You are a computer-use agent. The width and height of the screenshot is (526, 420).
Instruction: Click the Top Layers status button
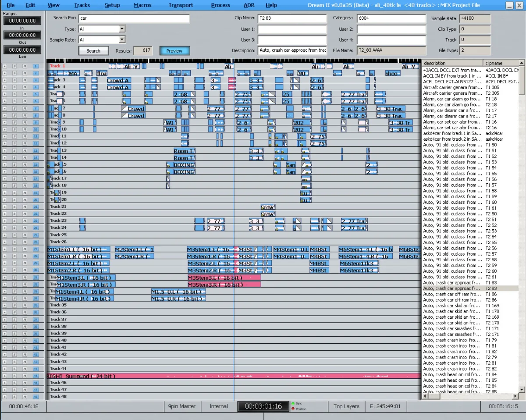tap(346, 406)
